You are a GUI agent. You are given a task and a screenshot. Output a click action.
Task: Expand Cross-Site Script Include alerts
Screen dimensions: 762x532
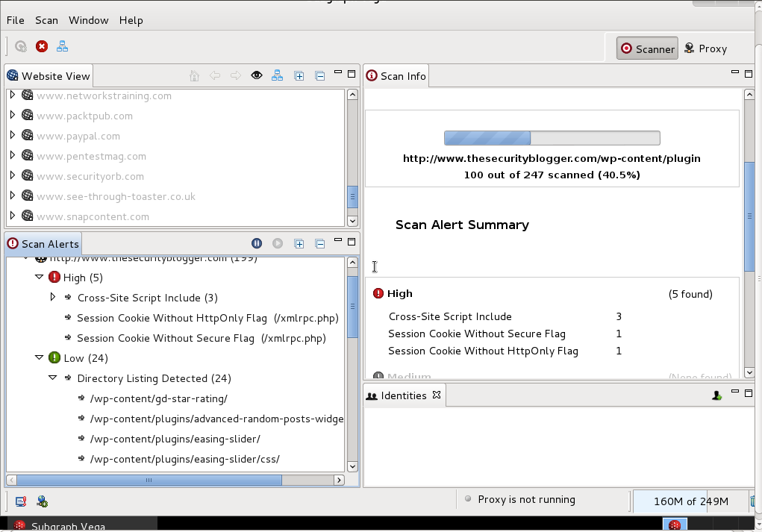click(x=53, y=297)
